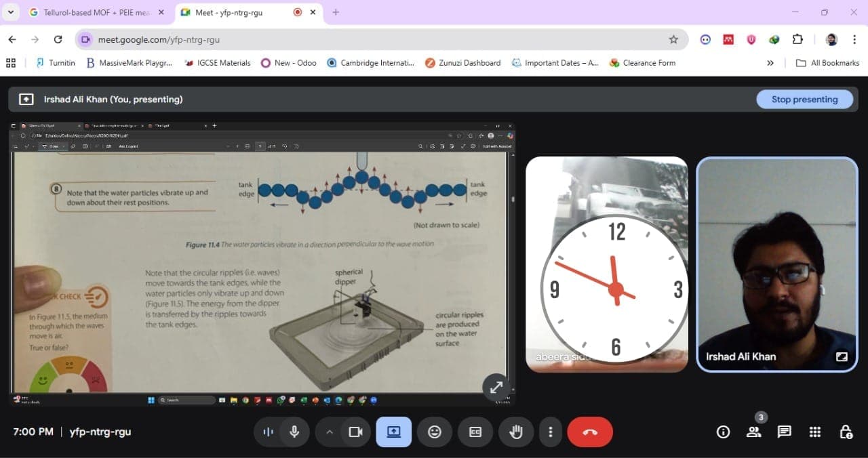Send a reaction with the emoji icon
The width and height of the screenshot is (868, 458).
435,432
